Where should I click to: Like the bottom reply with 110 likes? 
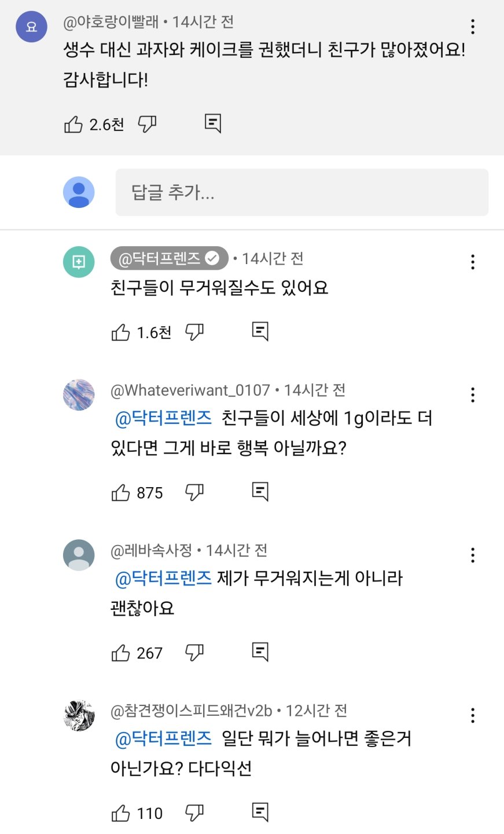[x=122, y=813]
